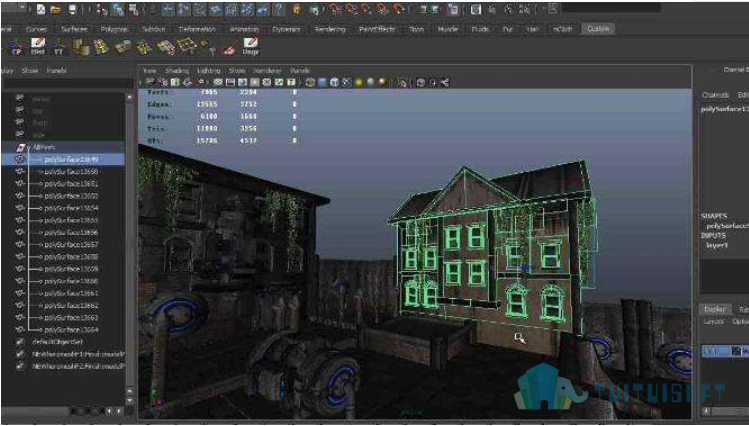Click layer1 under INPUTS

coord(717,245)
